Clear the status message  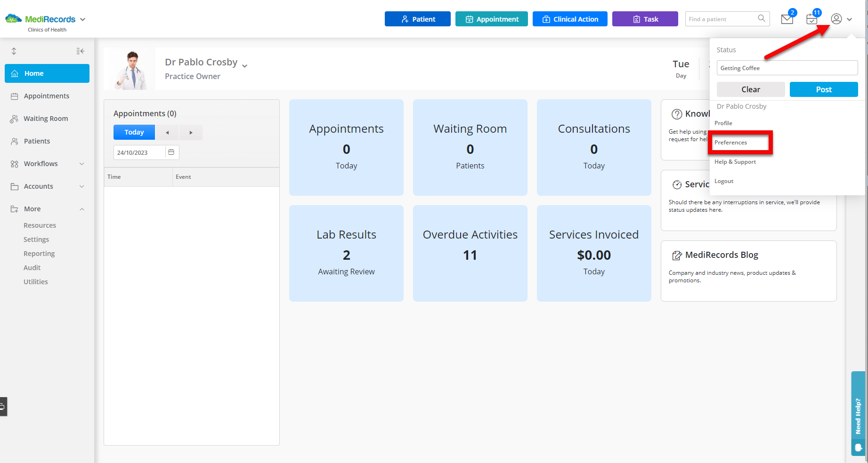click(x=751, y=89)
